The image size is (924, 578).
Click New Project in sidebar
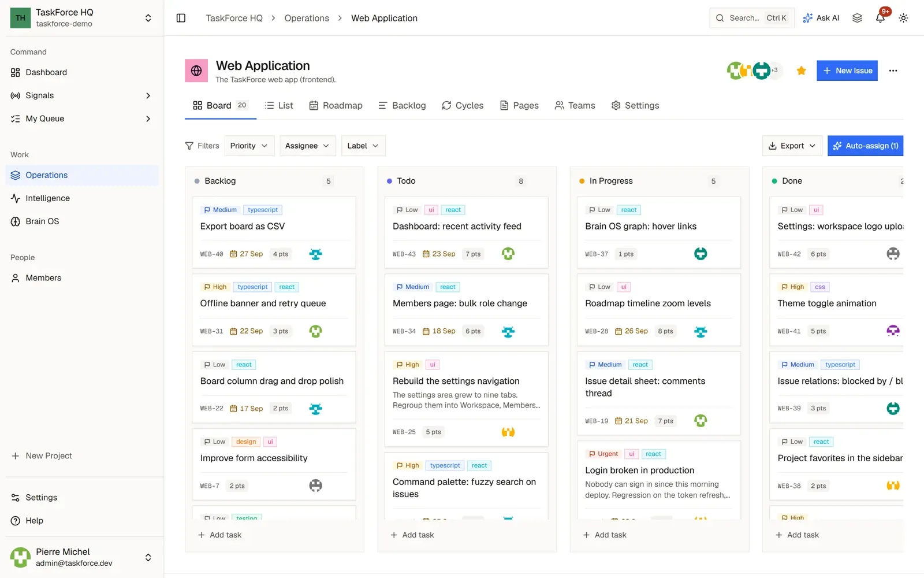coord(81,456)
